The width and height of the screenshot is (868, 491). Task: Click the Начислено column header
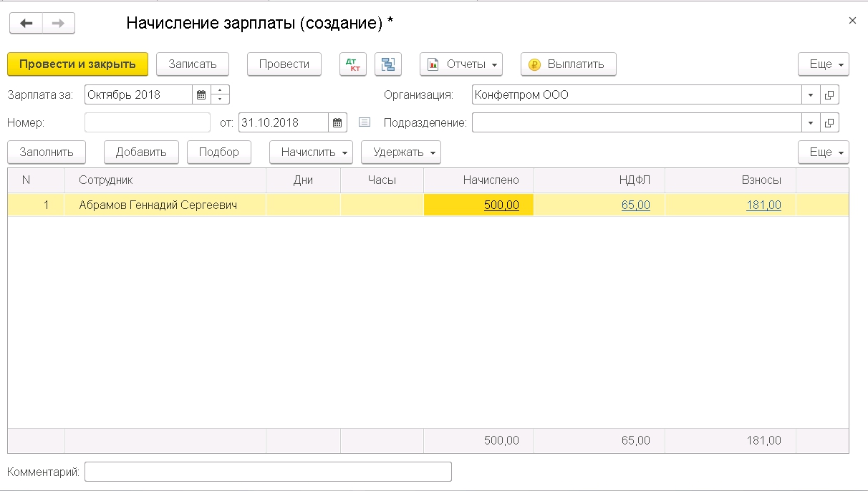pos(478,180)
